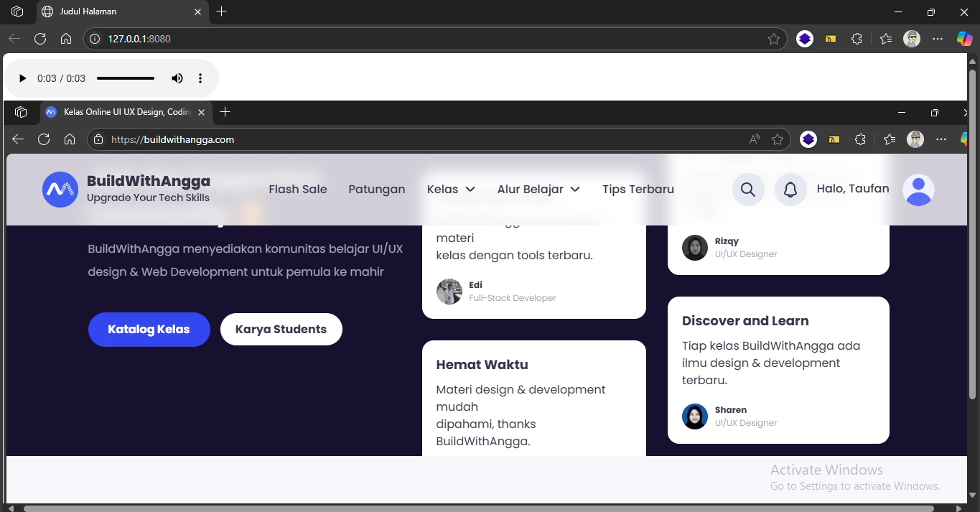Viewport: 980px width, 512px height.
Task: Select the Judul Halaman tab
Action: 122,11
